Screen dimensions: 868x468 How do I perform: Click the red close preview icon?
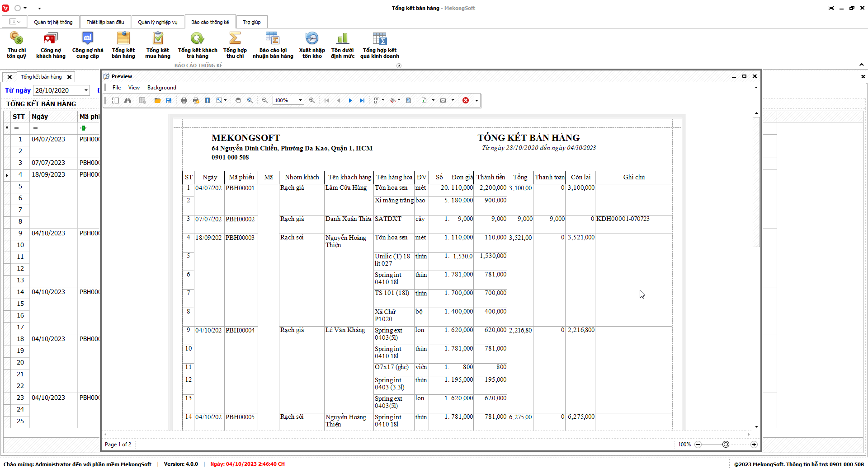pos(466,100)
